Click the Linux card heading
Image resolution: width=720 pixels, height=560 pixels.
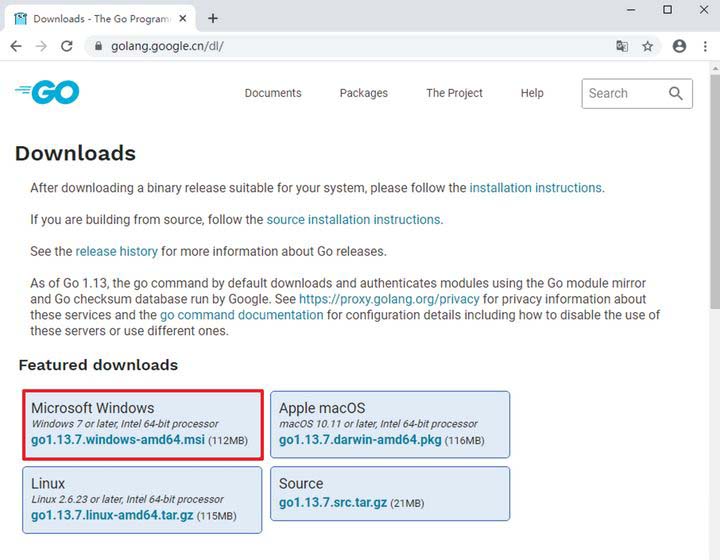point(48,483)
